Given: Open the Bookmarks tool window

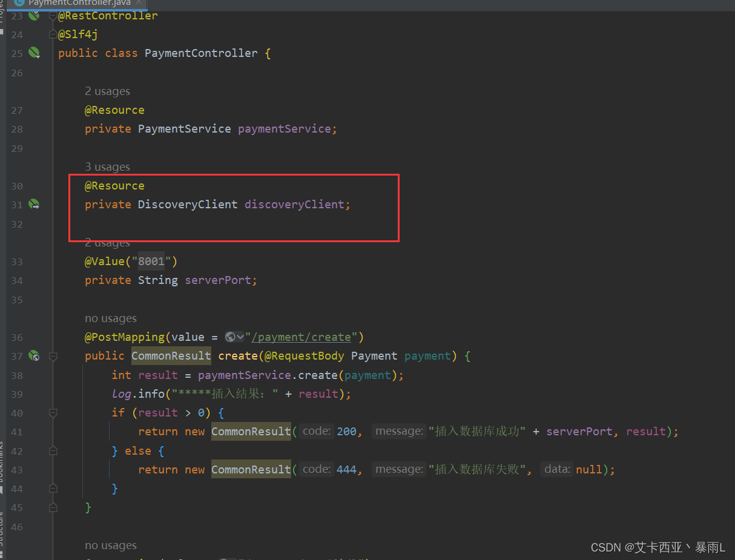Looking at the screenshot, I should pyautogui.click(x=2, y=466).
